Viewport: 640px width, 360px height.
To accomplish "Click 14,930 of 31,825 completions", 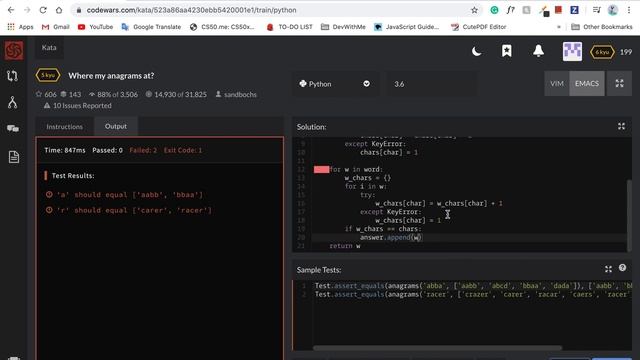I will [x=176, y=94].
